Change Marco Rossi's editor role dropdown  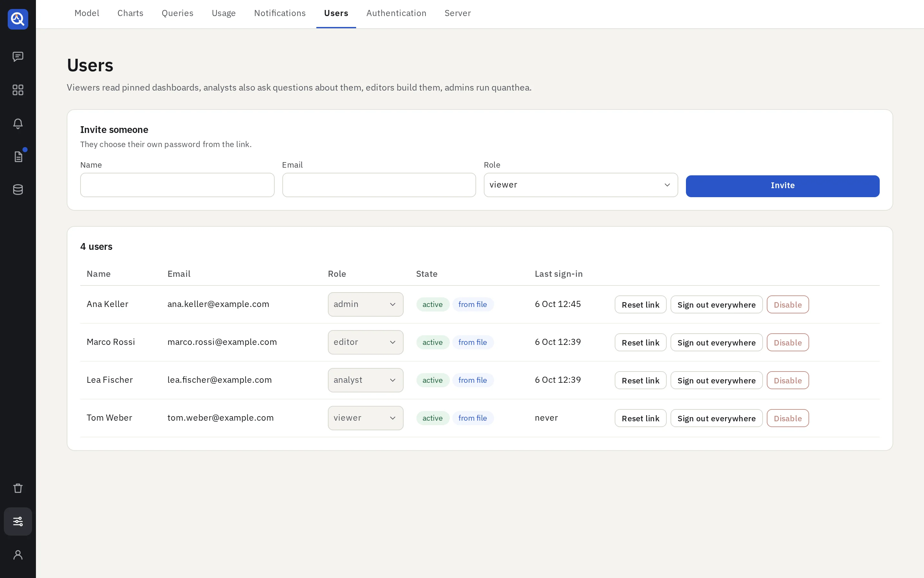(x=365, y=342)
